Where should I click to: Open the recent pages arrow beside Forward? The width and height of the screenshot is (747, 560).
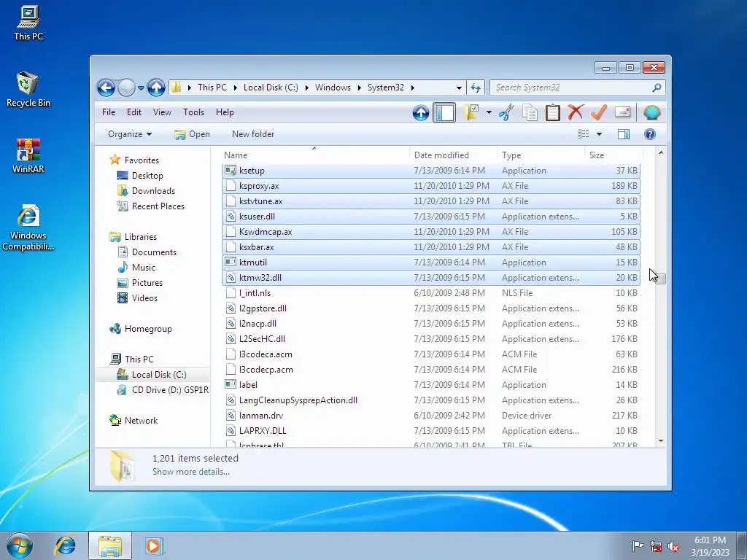(x=141, y=88)
